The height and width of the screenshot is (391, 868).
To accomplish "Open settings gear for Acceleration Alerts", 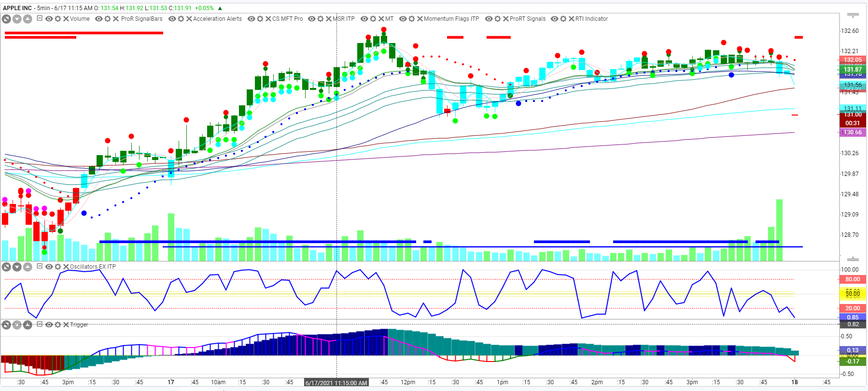I will pyautogui.click(x=181, y=19).
